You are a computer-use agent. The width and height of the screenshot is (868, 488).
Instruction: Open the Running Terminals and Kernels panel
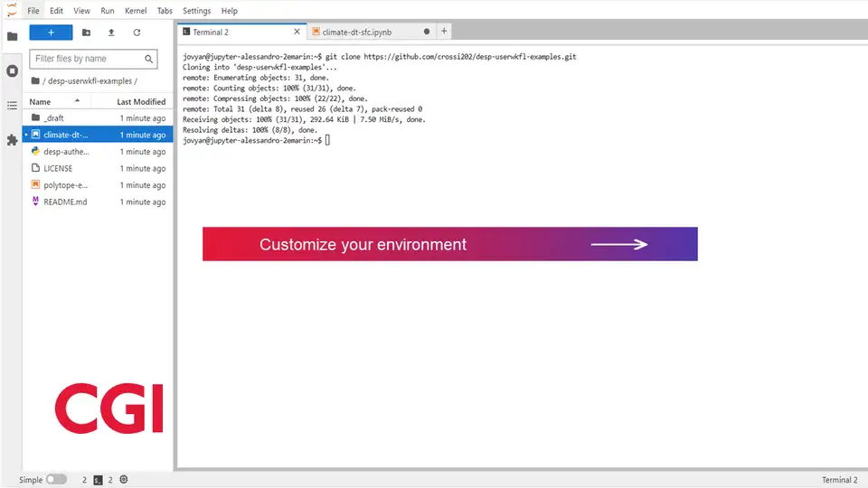click(x=12, y=70)
